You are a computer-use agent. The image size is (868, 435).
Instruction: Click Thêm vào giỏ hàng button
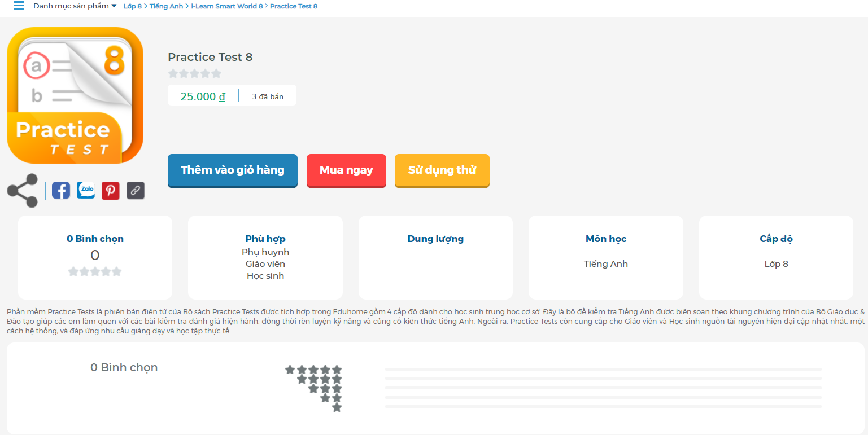coord(233,170)
